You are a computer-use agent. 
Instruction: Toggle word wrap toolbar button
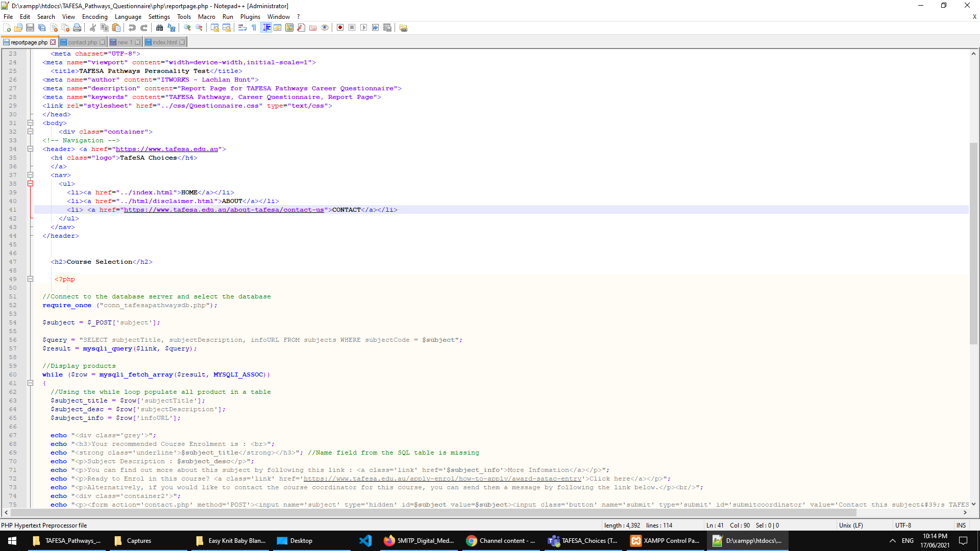point(242,28)
